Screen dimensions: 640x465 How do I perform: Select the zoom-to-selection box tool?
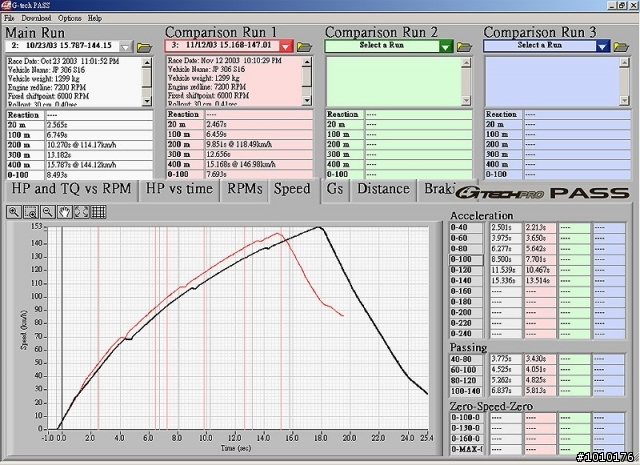(x=31, y=212)
